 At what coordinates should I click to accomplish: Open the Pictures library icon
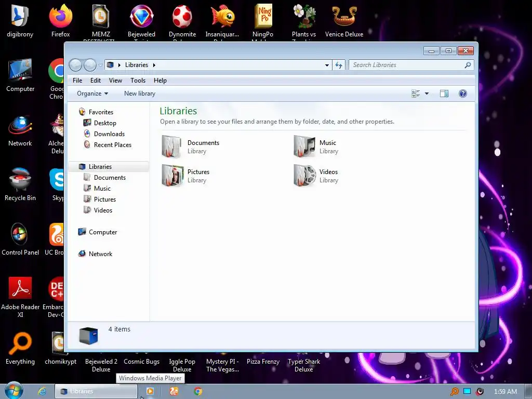172,176
